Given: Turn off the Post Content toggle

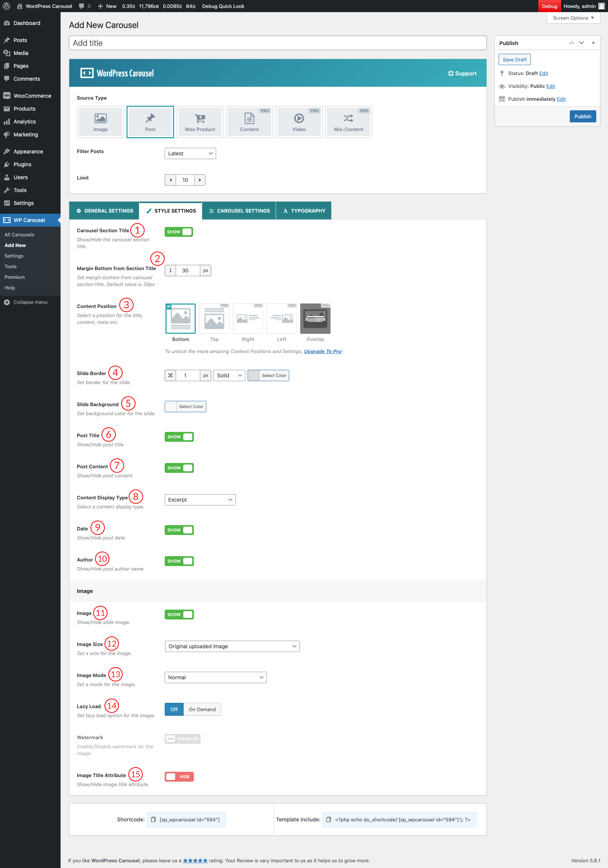Looking at the screenshot, I should coord(179,468).
